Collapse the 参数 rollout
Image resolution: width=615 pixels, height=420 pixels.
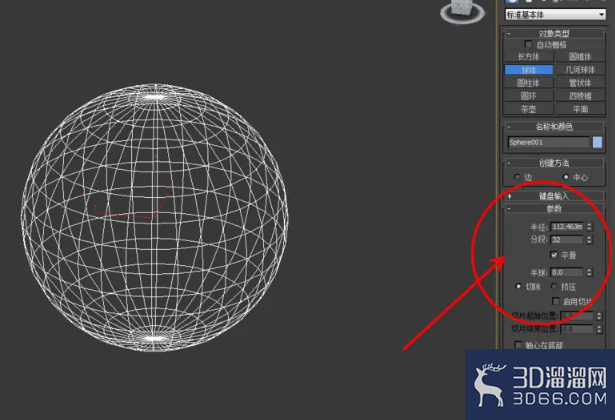553,209
